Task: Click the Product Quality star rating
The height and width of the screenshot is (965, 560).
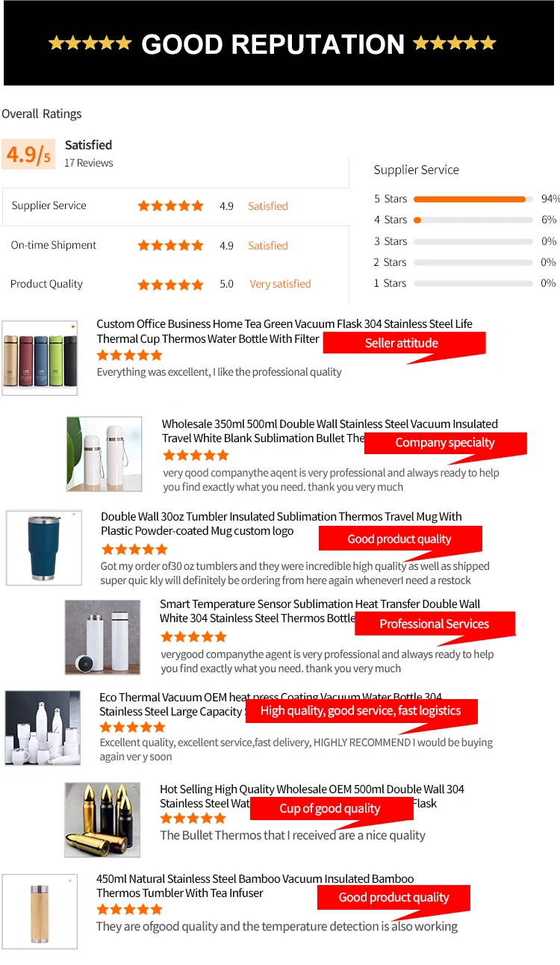Action: pos(170,284)
